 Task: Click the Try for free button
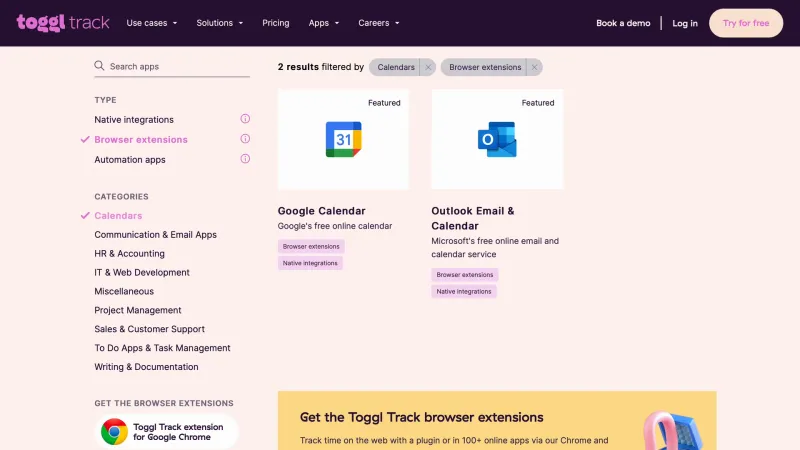coord(746,23)
